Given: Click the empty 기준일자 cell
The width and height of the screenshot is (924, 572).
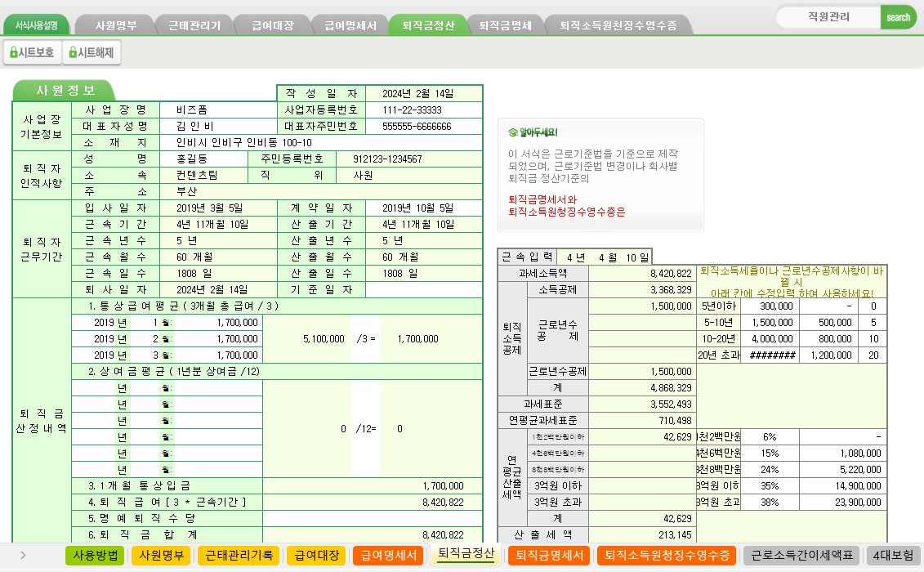Looking at the screenshot, I should tap(424, 289).
